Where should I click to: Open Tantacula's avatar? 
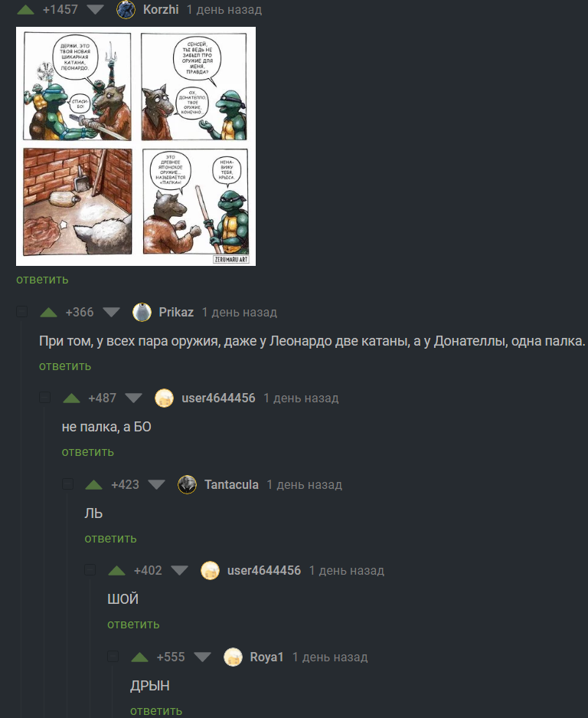187,484
